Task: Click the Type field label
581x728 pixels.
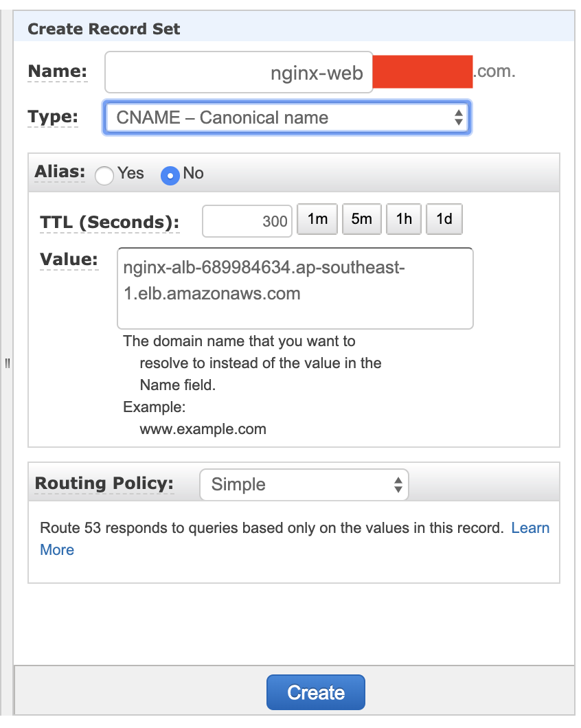Action: click(53, 117)
